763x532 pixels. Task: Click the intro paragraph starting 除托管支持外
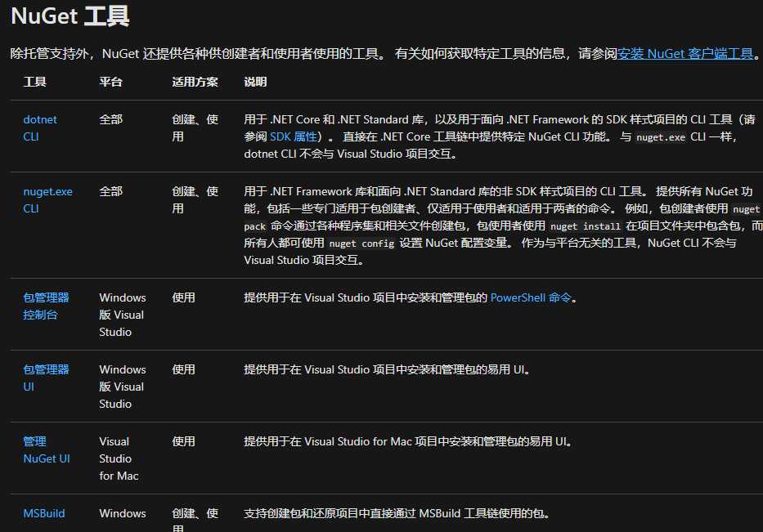pyautogui.click(x=384, y=53)
